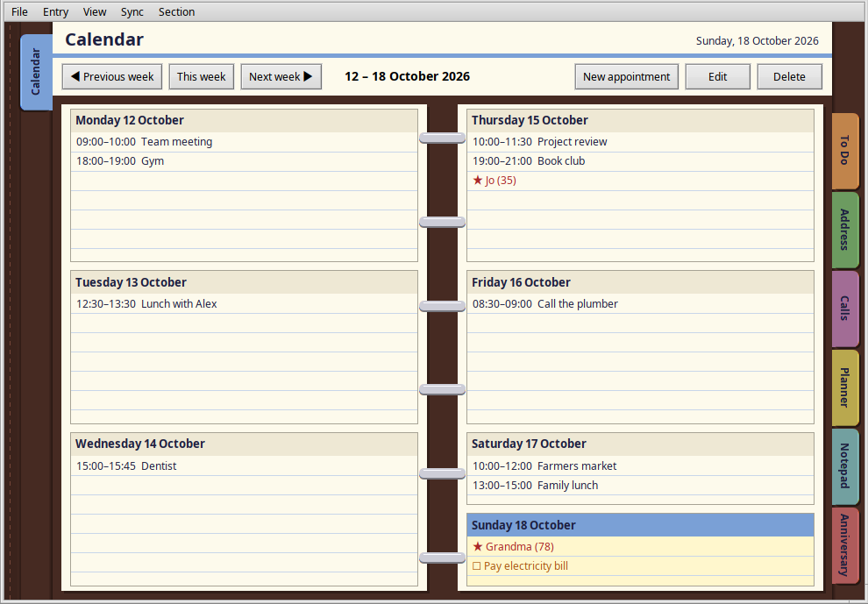Select the Dentist appointment
This screenshot has height=604, width=868.
244,466
